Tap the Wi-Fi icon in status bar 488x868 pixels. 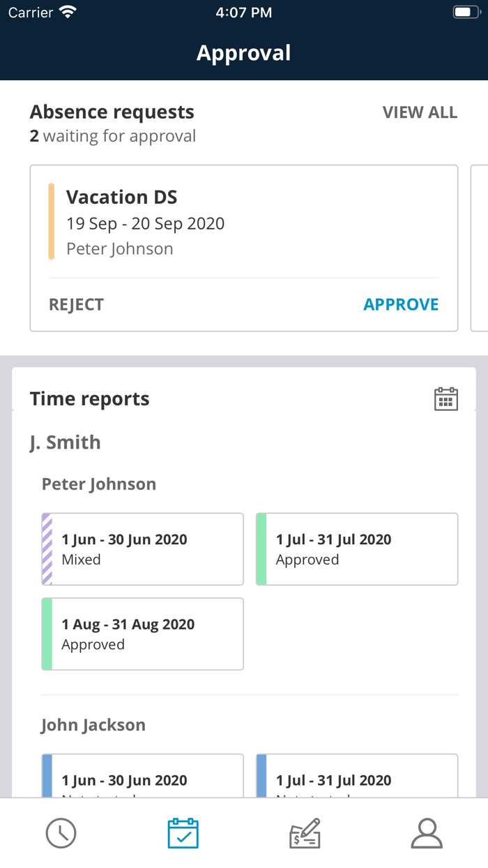click(68, 12)
